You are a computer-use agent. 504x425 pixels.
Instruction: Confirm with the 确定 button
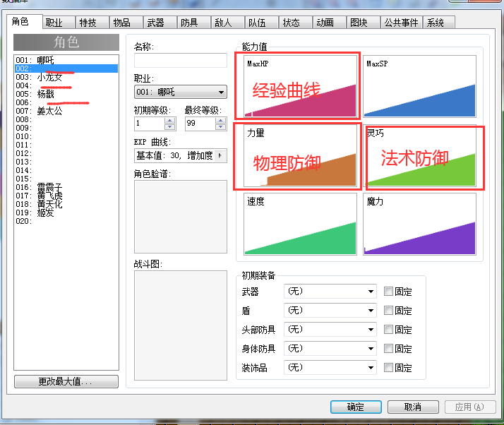(x=356, y=407)
